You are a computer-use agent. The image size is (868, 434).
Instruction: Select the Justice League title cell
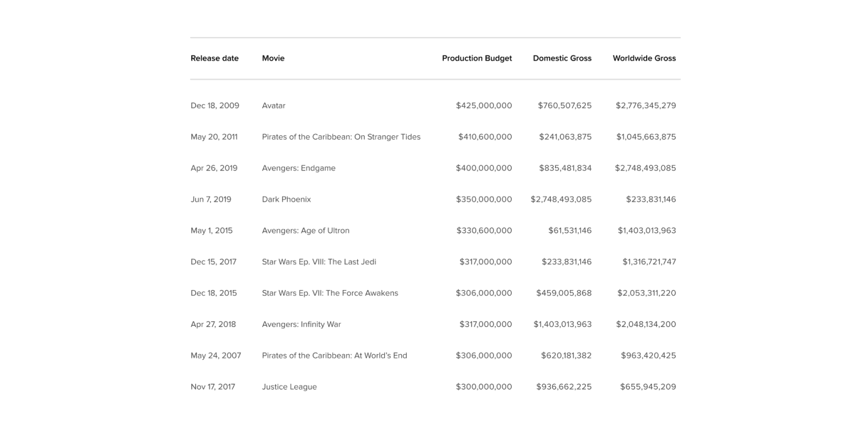(290, 387)
